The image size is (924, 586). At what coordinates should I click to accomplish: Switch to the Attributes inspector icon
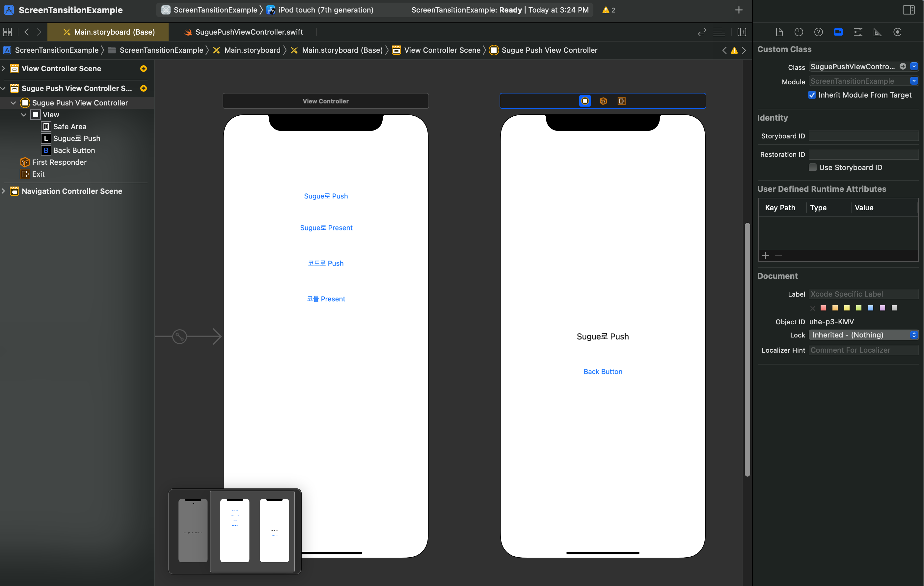pyautogui.click(x=857, y=32)
